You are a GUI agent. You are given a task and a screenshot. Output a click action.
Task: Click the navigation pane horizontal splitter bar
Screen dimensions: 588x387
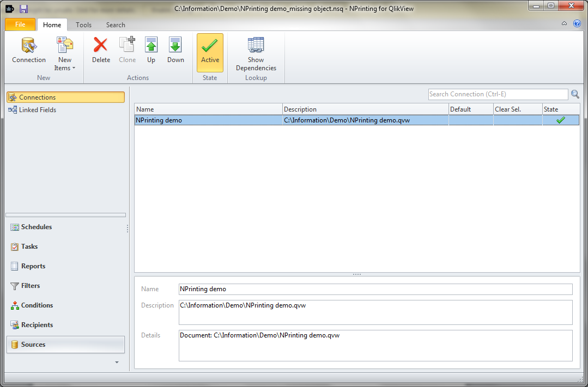pyautogui.click(x=65, y=215)
